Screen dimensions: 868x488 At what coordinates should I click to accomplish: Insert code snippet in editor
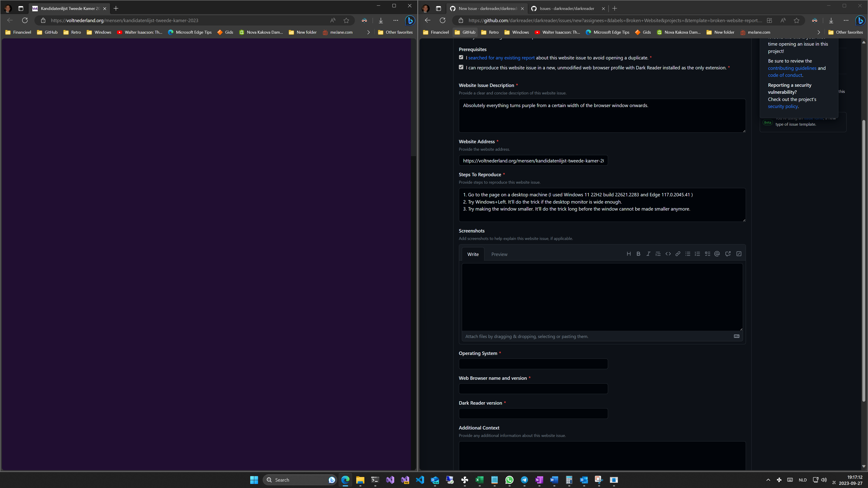668,254
